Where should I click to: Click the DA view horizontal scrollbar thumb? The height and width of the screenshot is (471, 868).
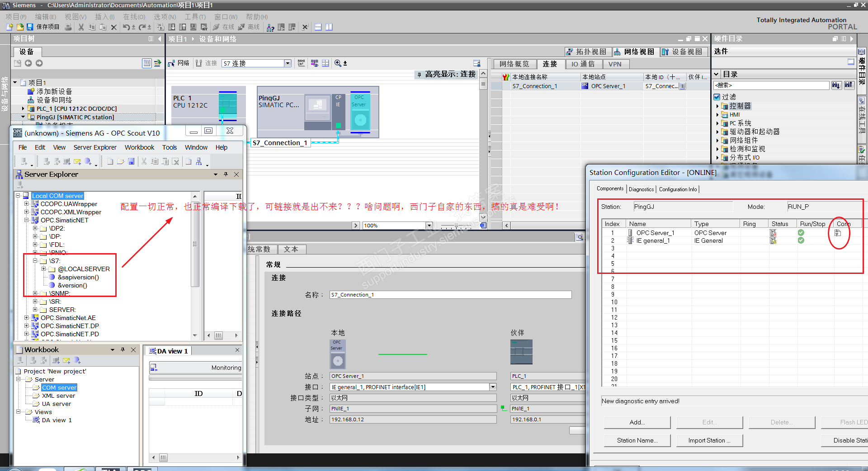point(163,457)
